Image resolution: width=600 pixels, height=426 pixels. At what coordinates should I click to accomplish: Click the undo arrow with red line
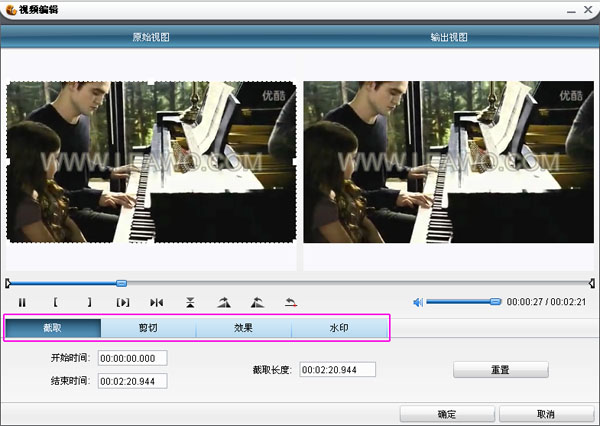coord(291,302)
